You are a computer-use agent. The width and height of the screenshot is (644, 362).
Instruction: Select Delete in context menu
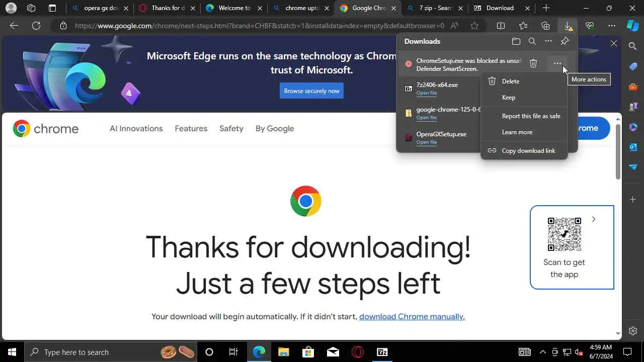(524, 81)
